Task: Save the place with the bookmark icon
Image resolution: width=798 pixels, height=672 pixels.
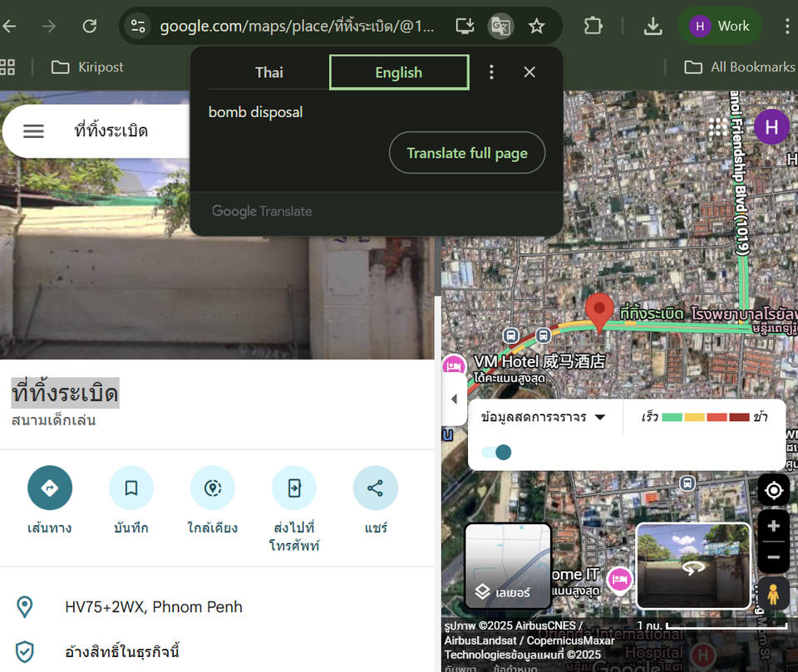Action: (x=131, y=488)
